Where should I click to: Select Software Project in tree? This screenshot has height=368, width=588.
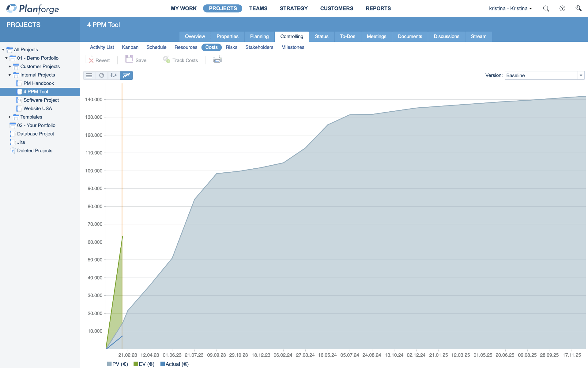pos(41,100)
